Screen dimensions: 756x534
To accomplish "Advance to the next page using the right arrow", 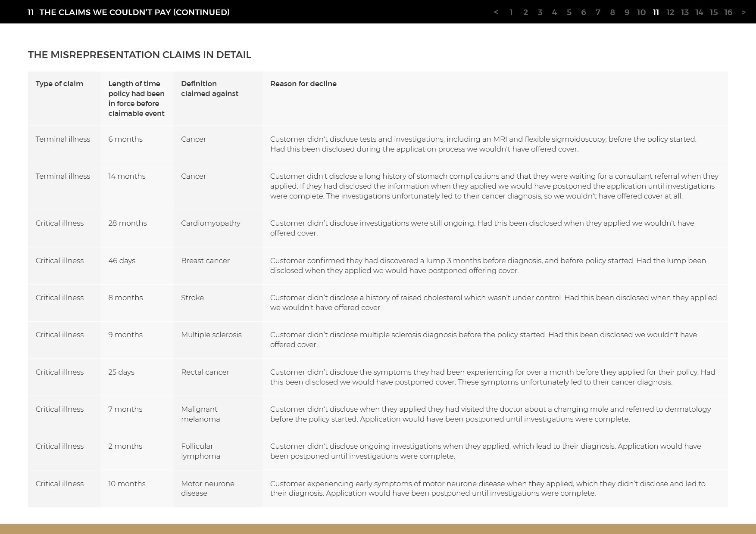I will 743,12.
